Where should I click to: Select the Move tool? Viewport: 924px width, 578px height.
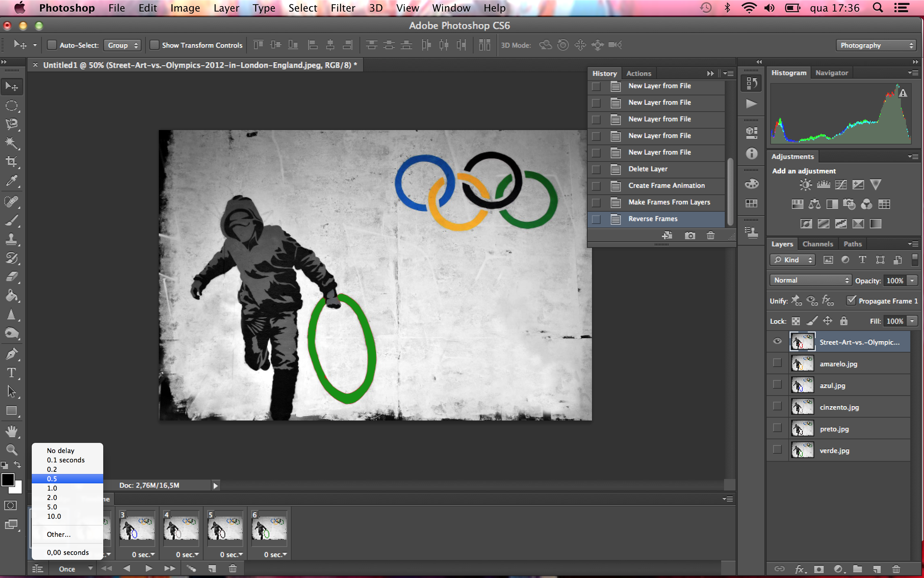(12, 87)
